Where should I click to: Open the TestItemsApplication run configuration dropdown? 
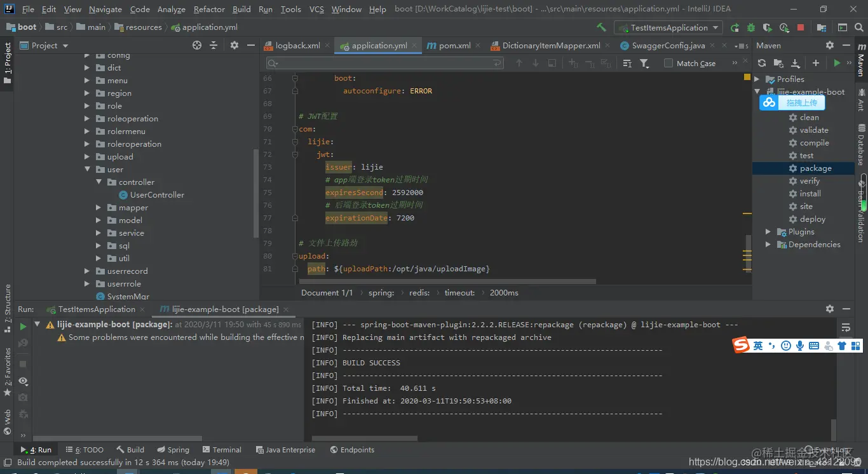pos(668,27)
